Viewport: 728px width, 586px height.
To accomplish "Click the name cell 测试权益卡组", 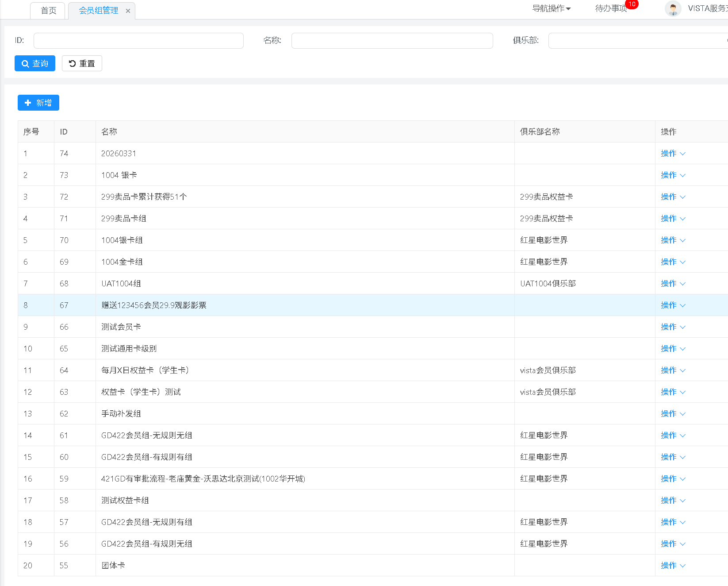I will point(305,501).
